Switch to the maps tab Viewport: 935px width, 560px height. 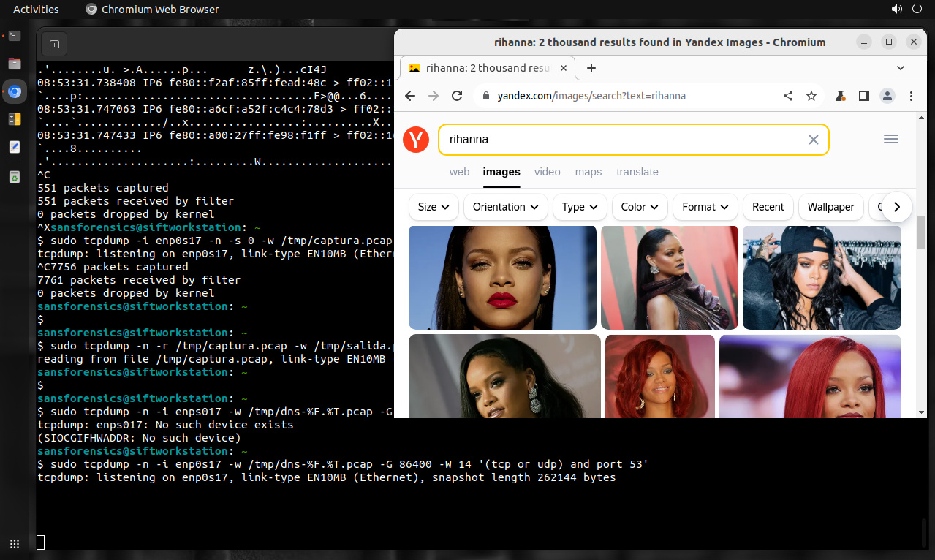click(x=588, y=172)
